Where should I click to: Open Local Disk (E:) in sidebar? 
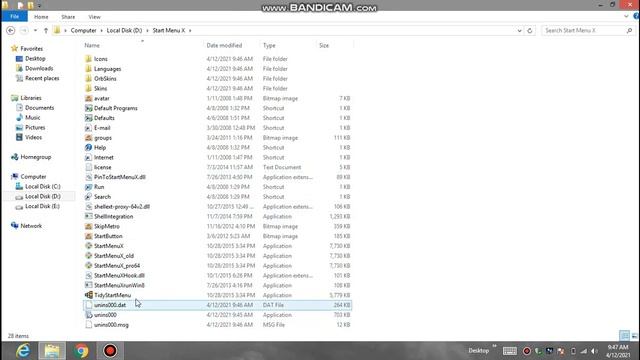[x=42, y=206]
